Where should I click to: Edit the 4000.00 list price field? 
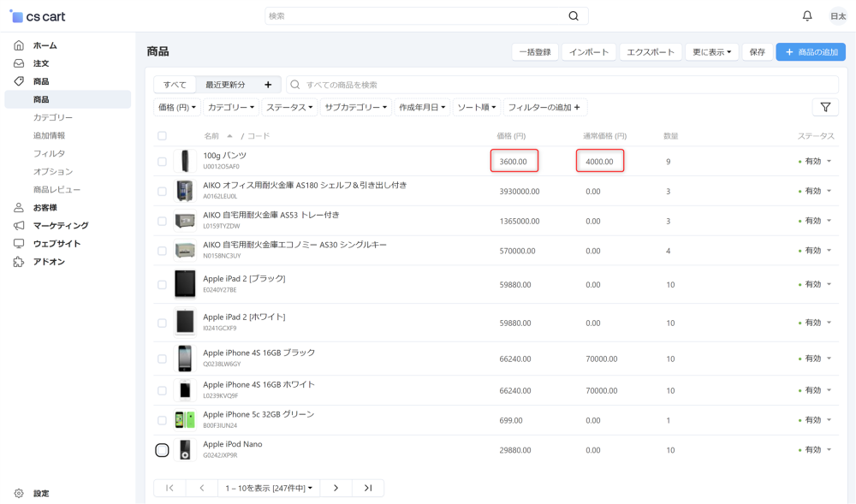[x=600, y=161]
